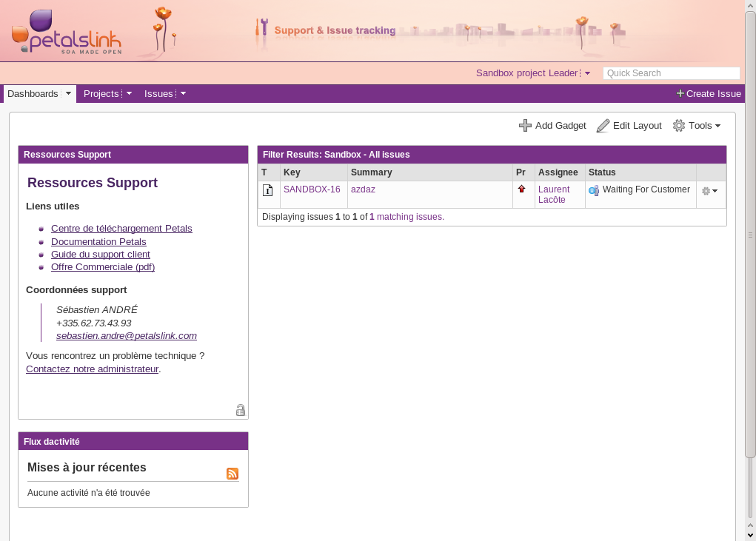The height and width of the screenshot is (541, 756).
Task: Expand the Projects menu arrow
Action: pos(129,94)
